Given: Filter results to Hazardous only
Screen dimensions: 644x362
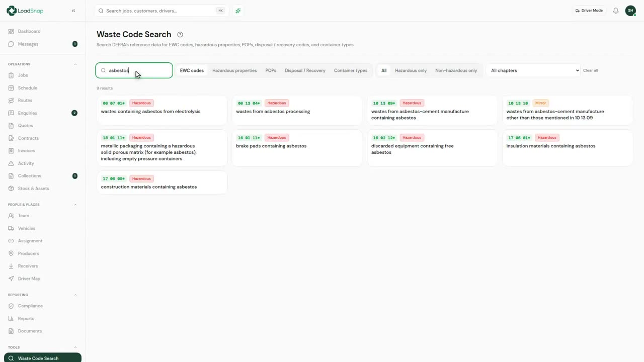Looking at the screenshot, I should [411, 70].
